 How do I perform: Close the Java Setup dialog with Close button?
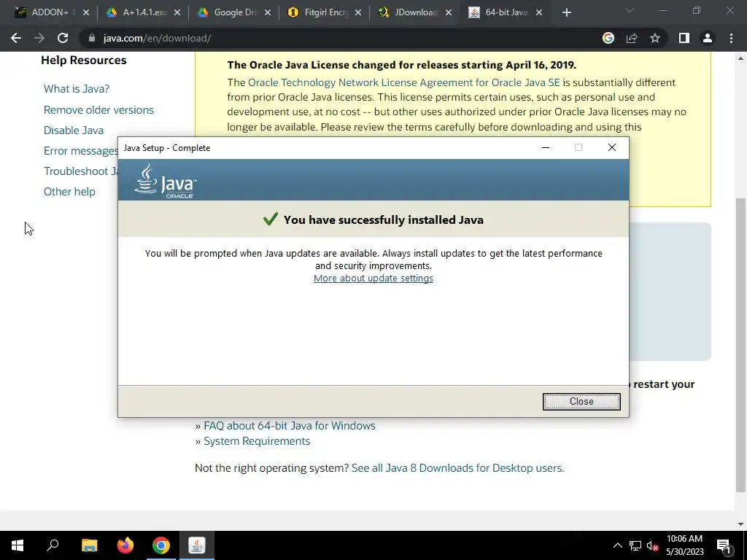click(581, 402)
